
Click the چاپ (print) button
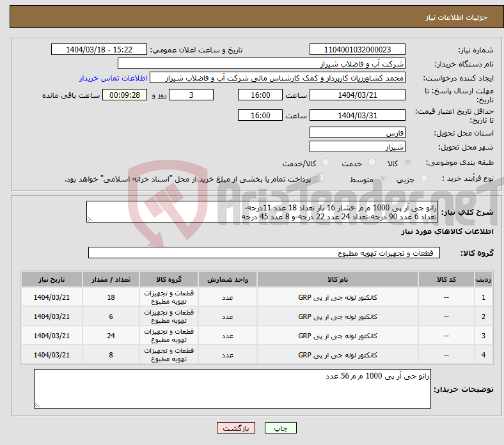(280, 428)
